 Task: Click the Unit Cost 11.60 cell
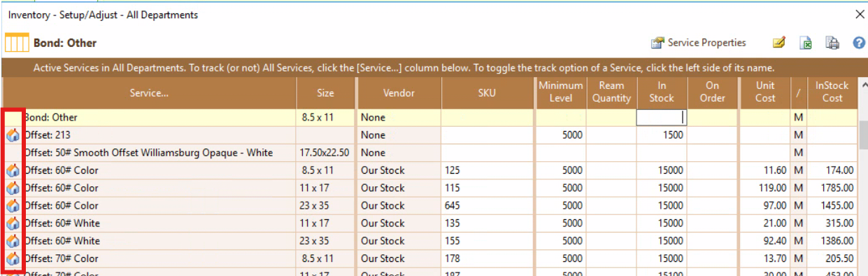(765, 170)
